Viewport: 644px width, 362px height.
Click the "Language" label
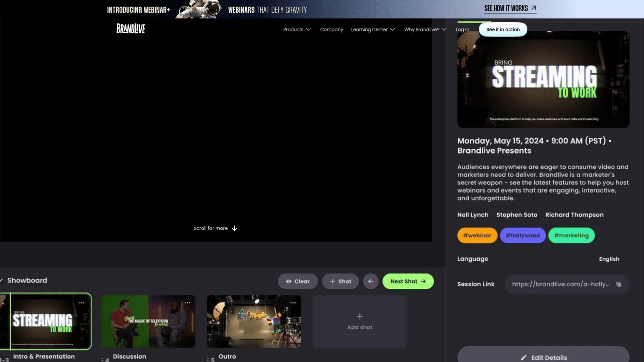[x=473, y=259]
